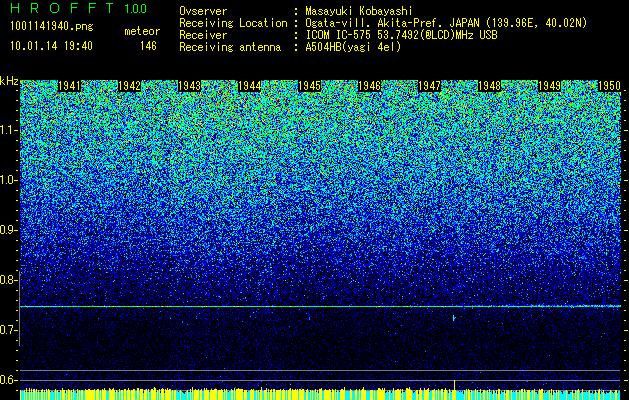This screenshot has height=400, width=629.
Task: Click the 1.0 kHz axis label
Action: click(x=8, y=180)
